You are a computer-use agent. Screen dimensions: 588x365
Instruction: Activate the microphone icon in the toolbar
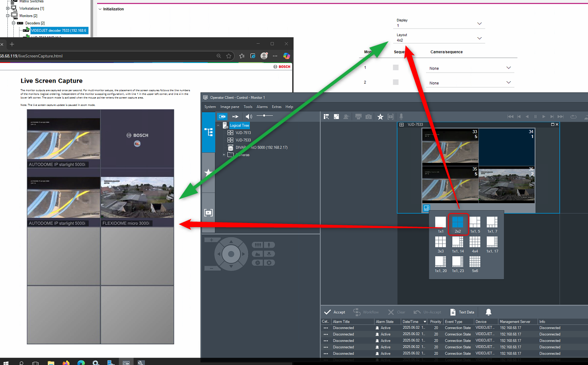click(x=401, y=117)
